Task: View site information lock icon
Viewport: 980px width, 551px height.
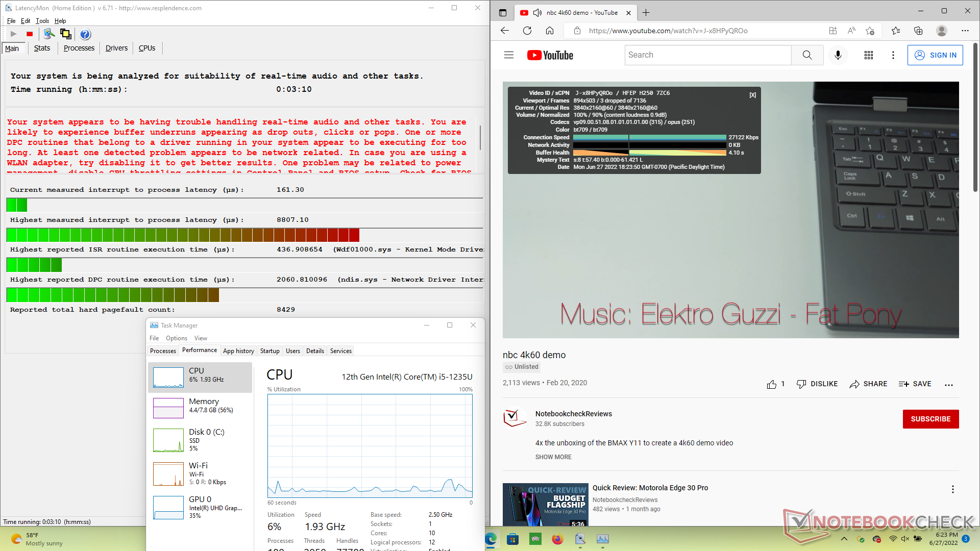Action: point(577,31)
